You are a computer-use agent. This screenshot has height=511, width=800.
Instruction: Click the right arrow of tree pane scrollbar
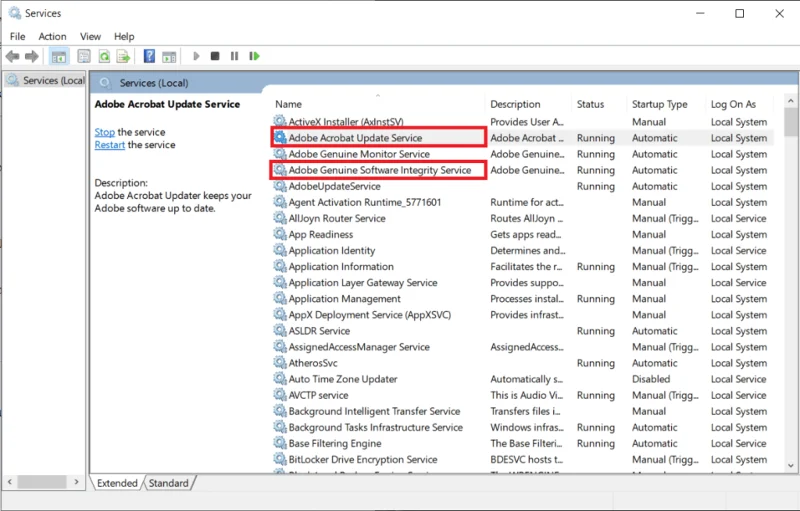tap(77, 481)
